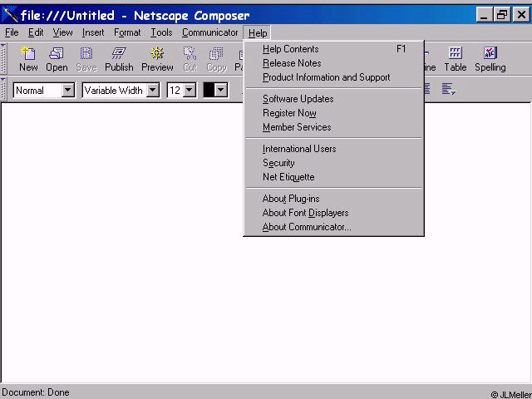Click the alignment icon on the formatting toolbar
The height and width of the screenshot is (399, 532).
(x=449, y=90)
